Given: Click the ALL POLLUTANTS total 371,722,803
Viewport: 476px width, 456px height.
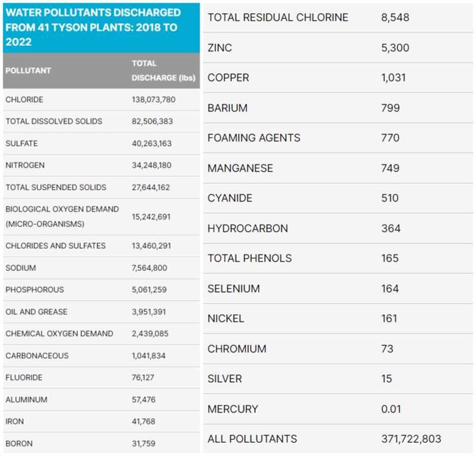Looking at the screenshot, I should [411, 439].
